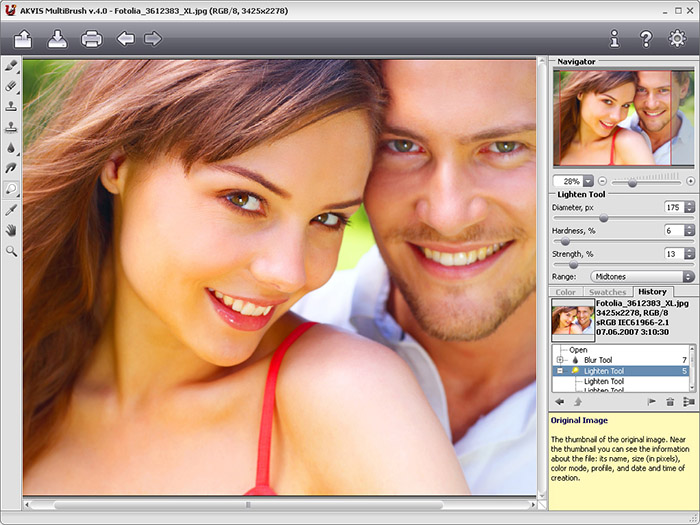Image resolution: width=700 pixels, height=525 pixels.
Task: Expand the Blur Tool history group
Action: tap(560, 360)
